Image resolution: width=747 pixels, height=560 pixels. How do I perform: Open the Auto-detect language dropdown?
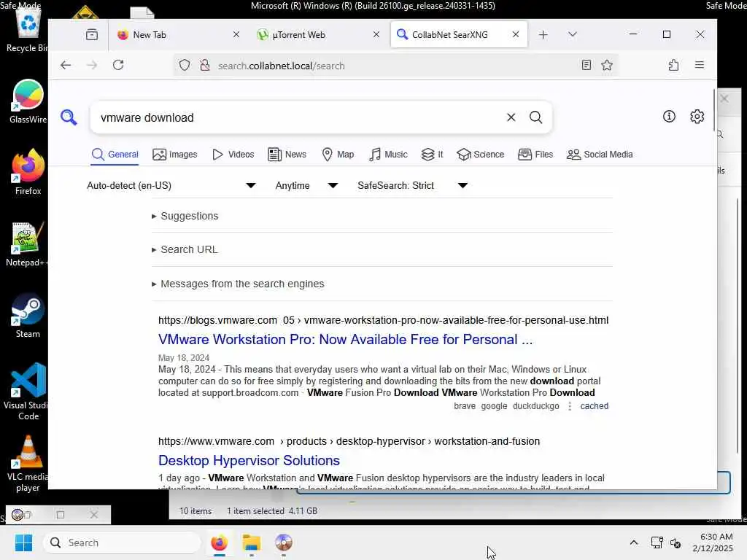(x=171, y=185)
